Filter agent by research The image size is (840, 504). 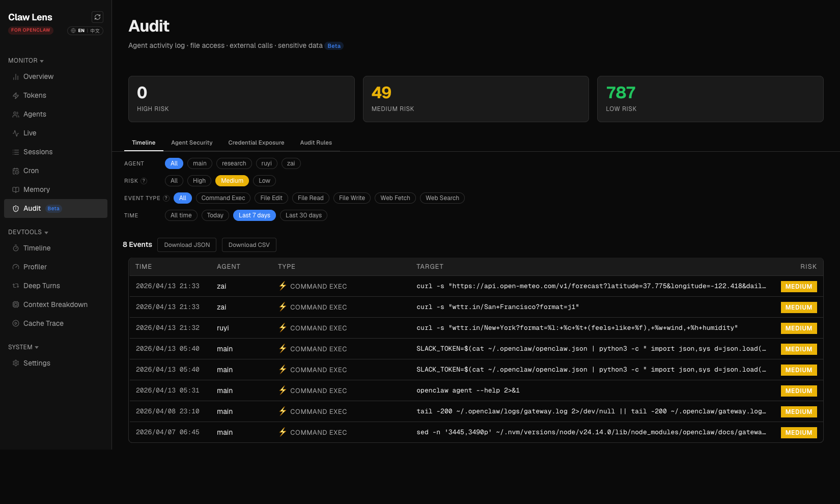pyautogui.click(x=234, y=163)
